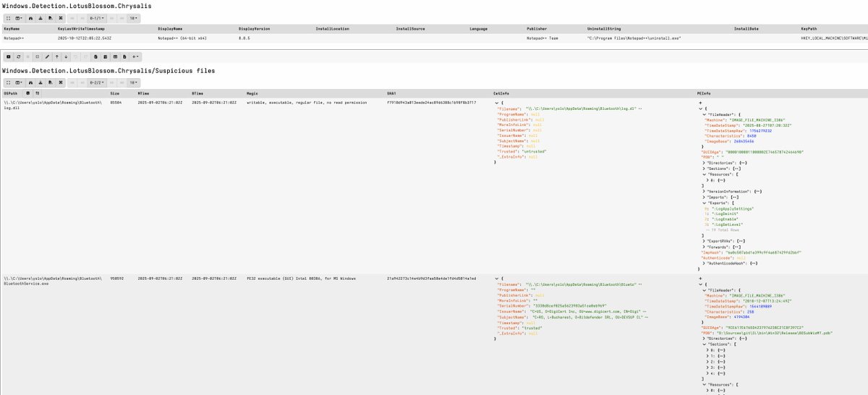
Task: Expand VersionInformation node in log.dll PEInfo
Action: click(704, 191)
